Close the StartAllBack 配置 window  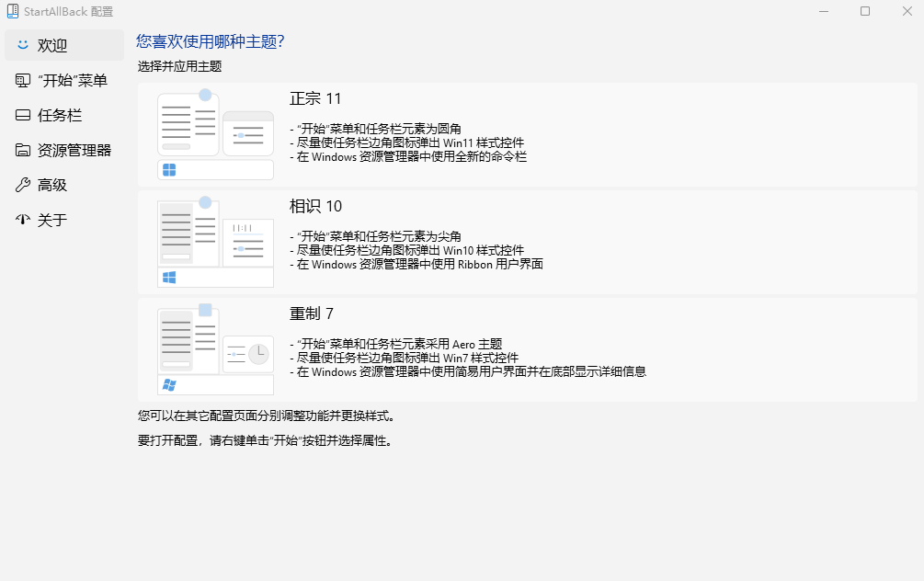(907, 11)
